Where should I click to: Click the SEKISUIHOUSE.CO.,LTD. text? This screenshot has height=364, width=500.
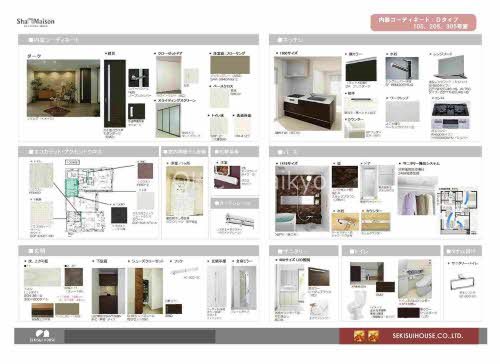click(428, 336)
